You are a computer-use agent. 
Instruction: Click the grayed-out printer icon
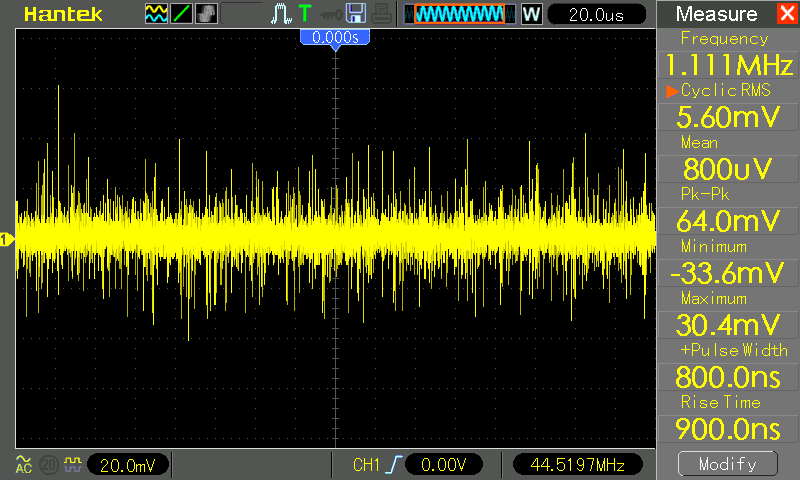point(381,14)
